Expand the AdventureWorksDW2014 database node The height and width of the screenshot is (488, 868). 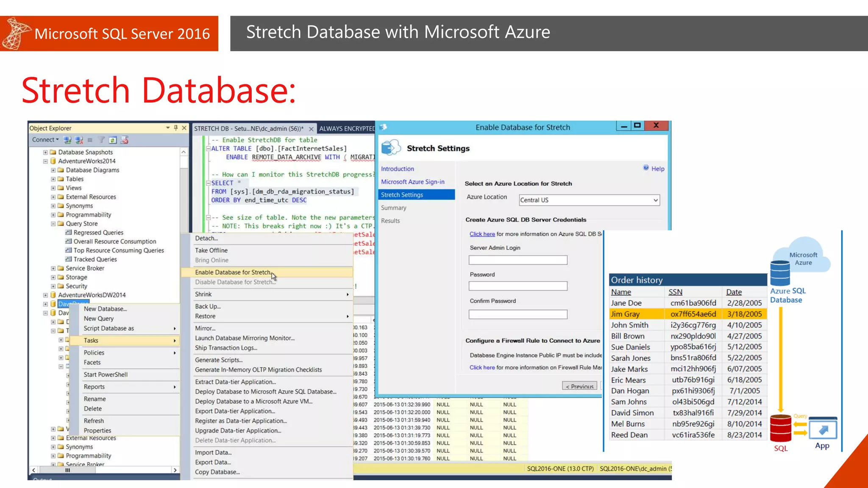(x=45, y=295)
